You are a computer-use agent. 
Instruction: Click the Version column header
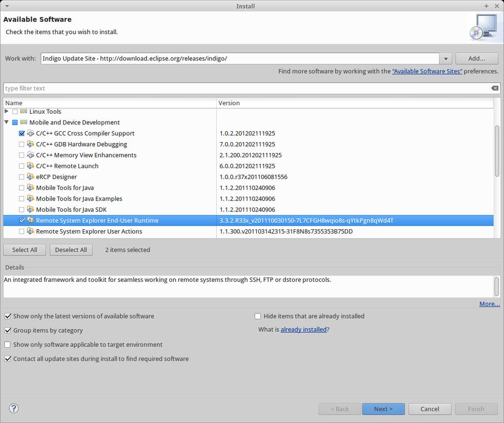355,103
